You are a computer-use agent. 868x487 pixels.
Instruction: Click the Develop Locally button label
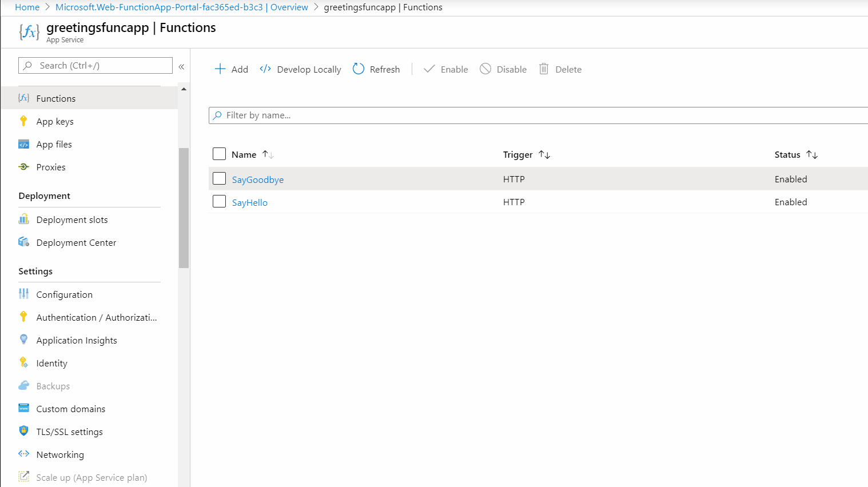point(309,69)
